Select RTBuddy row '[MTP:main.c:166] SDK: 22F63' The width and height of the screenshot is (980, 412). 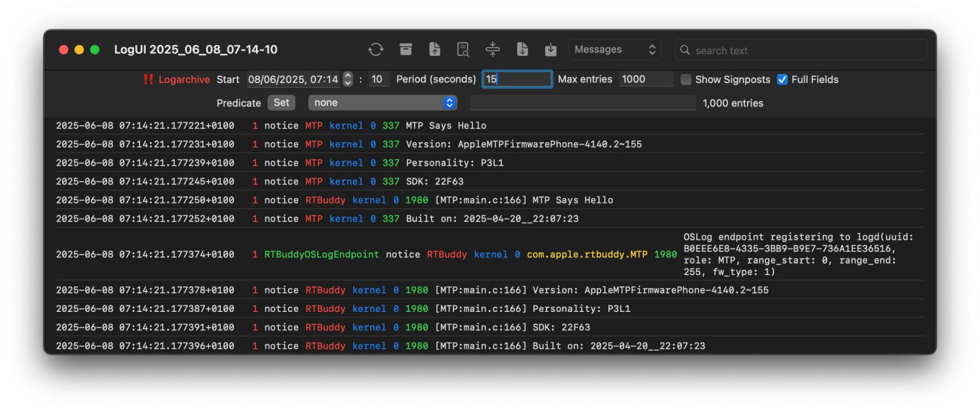click(x=489, y=328)
